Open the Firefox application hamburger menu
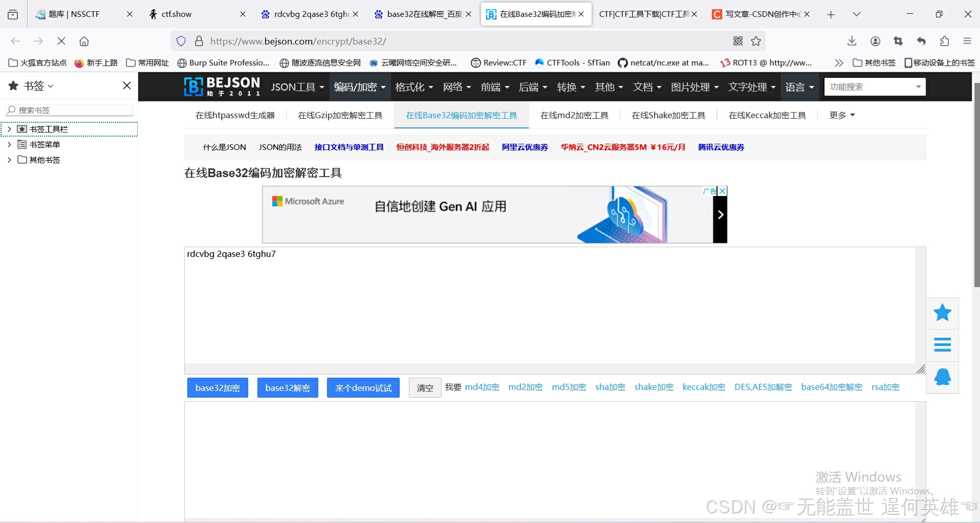The height and width of the screenshot is (523, 980). (x=967, y=41)
